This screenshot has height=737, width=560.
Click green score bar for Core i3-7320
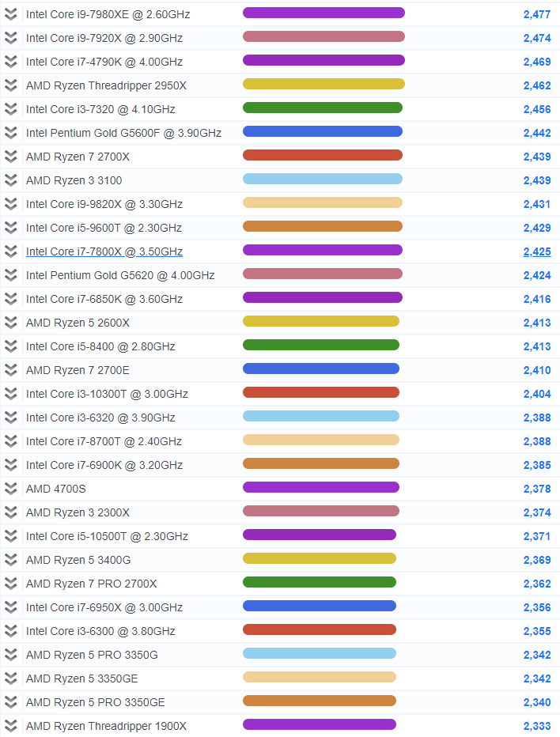(323, 108)
